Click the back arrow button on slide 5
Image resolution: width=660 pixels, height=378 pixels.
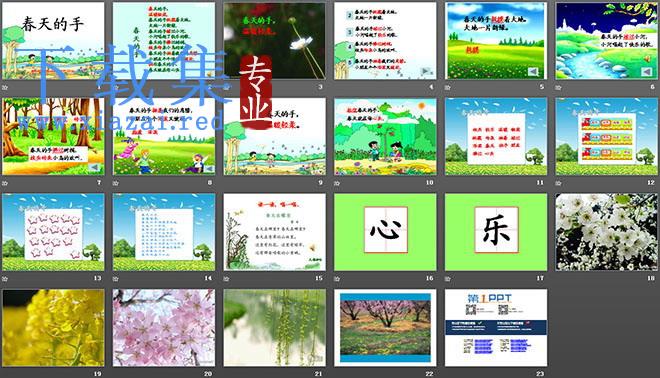point(533,72)
